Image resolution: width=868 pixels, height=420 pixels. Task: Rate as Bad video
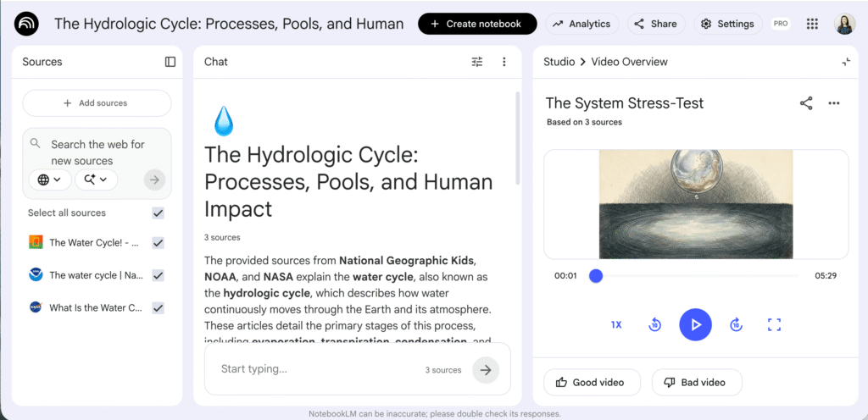pyautogui.click(x=697, y=383)
